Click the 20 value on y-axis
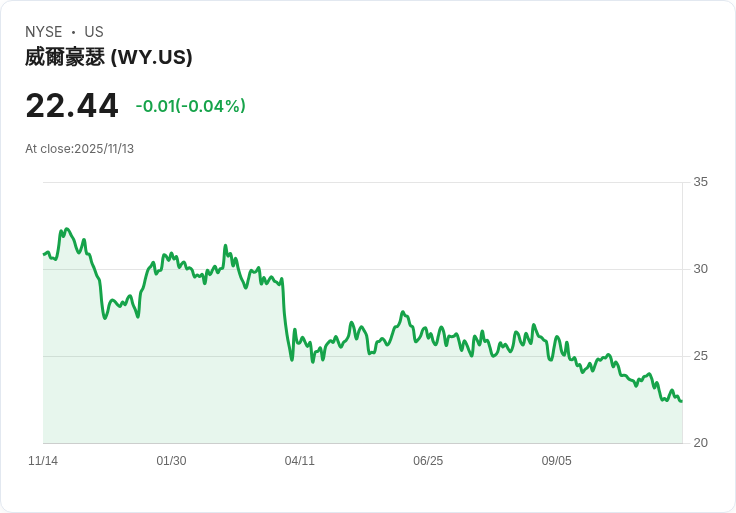 tap(700, 443)
